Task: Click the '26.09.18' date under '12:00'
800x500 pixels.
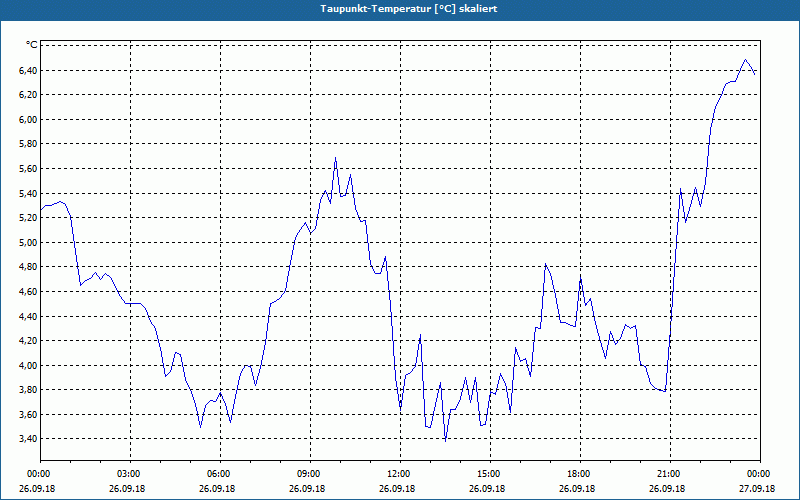Action: pos(397,488)
